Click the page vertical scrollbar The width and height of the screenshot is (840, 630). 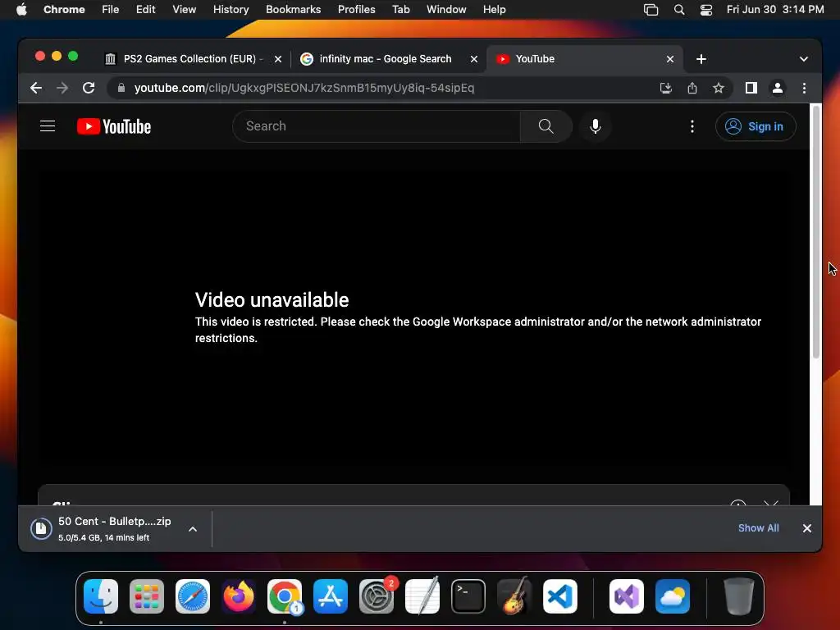coord(816,231)
